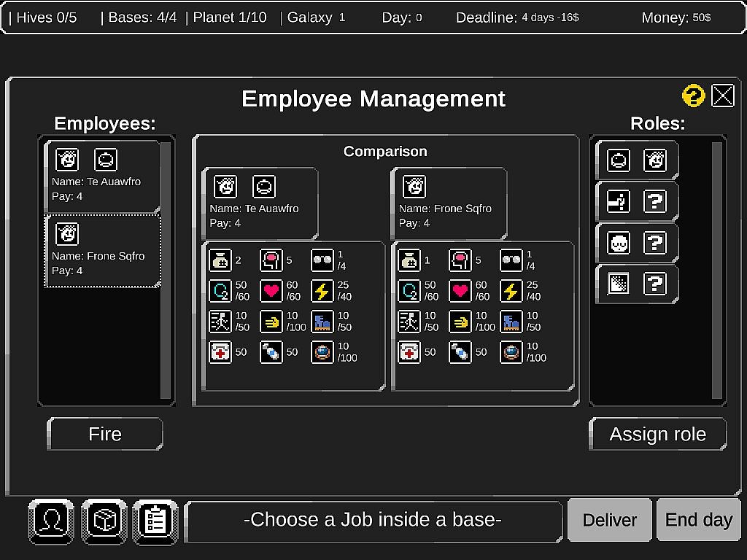This screenshot has height=560, width=747.
Task: Click Te Auawfro's helmet stat icon
Action: pyautogui.click(x=322, y=352)
